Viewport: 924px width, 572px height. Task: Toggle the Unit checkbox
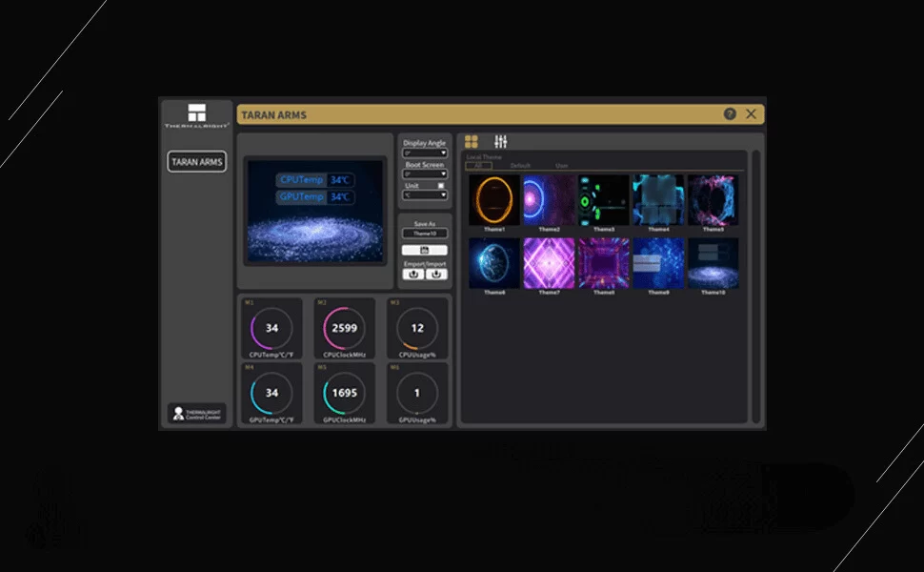coord(441,185)
